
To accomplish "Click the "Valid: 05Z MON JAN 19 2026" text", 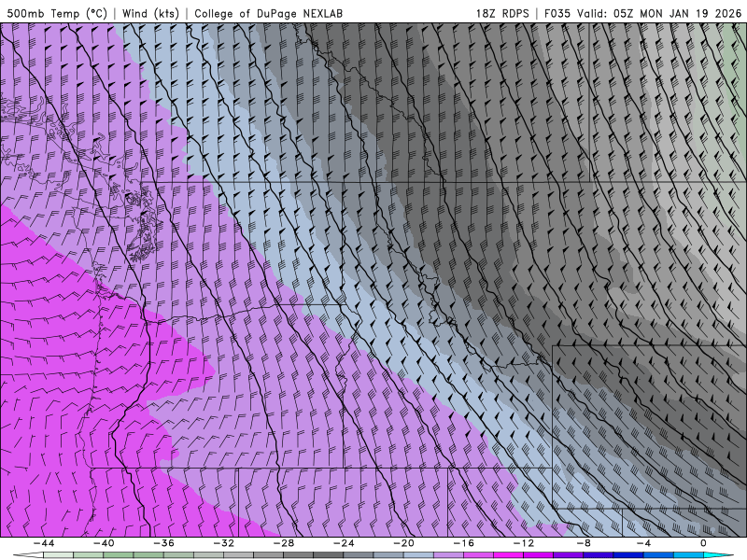I will 659,13.
